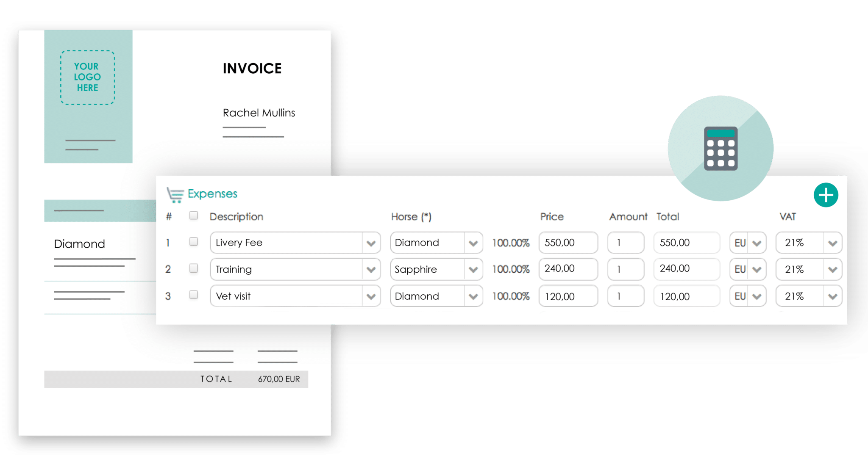Click the amount field in Livery Fee row
Image resolution: width=868 pixels, height=456 pixels.
tap(626, 243)
